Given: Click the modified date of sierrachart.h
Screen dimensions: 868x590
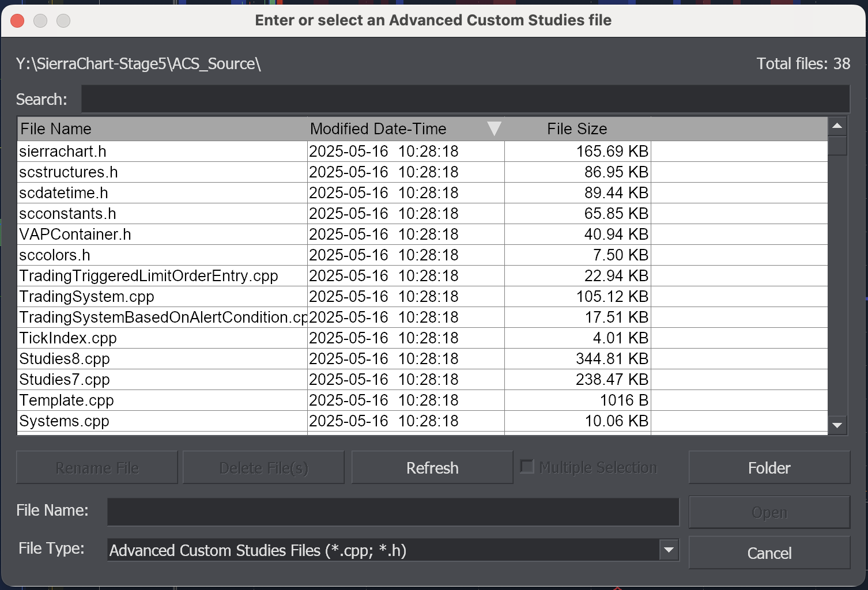Looking at the screenshot, I should click(406, 152).
